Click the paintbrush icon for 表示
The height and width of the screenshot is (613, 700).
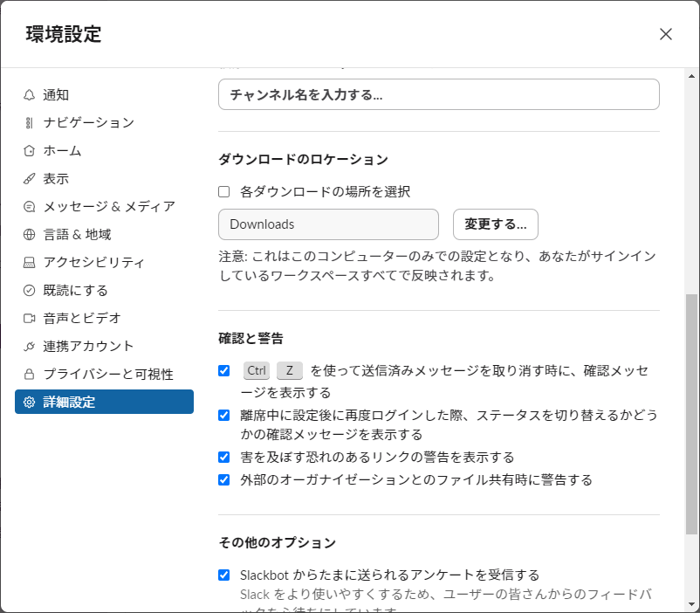click(29, 179)
